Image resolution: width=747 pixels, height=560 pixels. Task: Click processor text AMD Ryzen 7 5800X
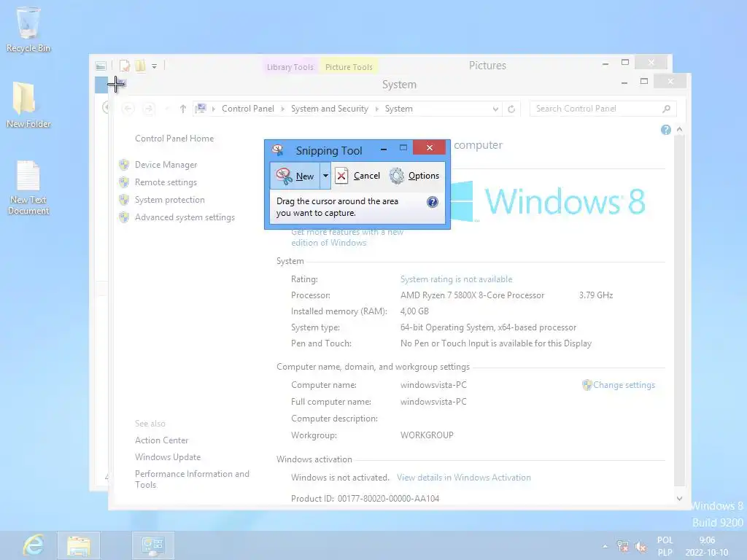(x=472, y=295)
